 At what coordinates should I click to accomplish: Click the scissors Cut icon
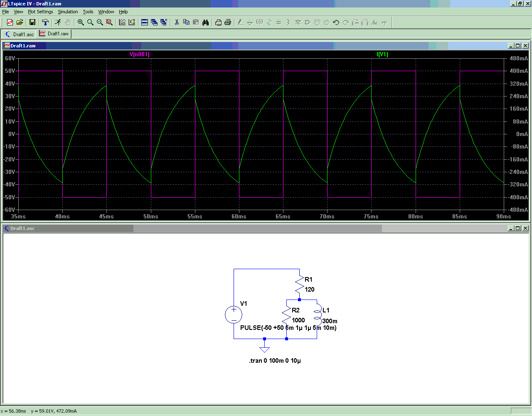[x=177, y=22]
